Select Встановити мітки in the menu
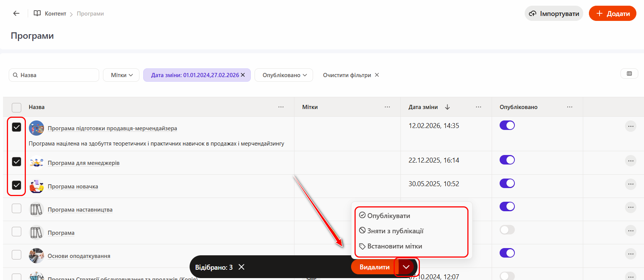This screenshot has width=644, height=280. [394, 246]
